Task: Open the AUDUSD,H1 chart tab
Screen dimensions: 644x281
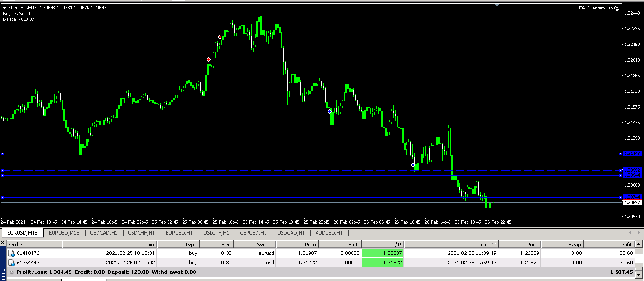Action: point(328,233)
